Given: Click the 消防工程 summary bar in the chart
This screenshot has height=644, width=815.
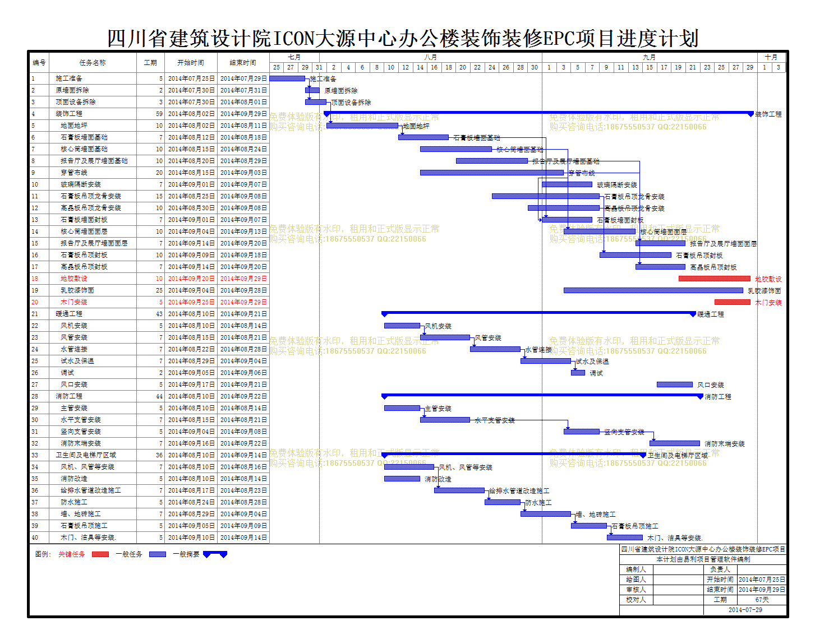Looking at the screenshot, I should click(542, 396).
